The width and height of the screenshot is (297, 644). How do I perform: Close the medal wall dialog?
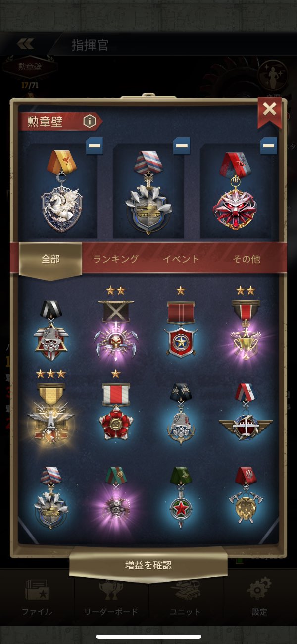[x=270, y=109]
